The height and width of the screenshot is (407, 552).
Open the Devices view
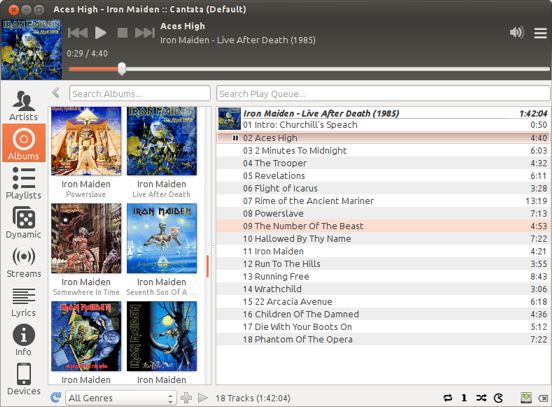(24, 379)
